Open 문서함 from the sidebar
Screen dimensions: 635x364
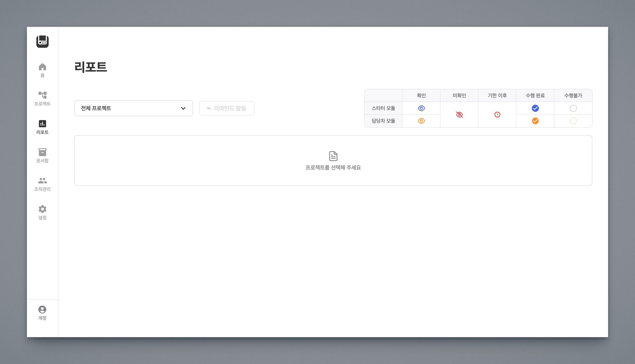[42, 156]
